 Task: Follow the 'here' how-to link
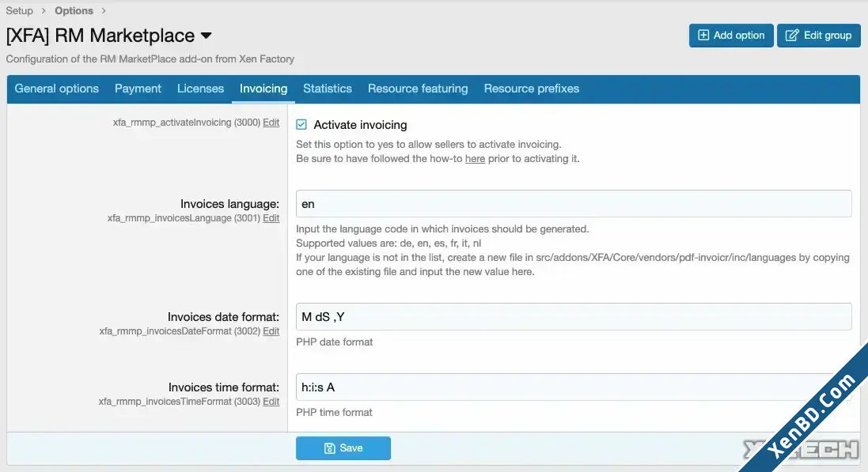pyautogui.click(x=475, y=159)
